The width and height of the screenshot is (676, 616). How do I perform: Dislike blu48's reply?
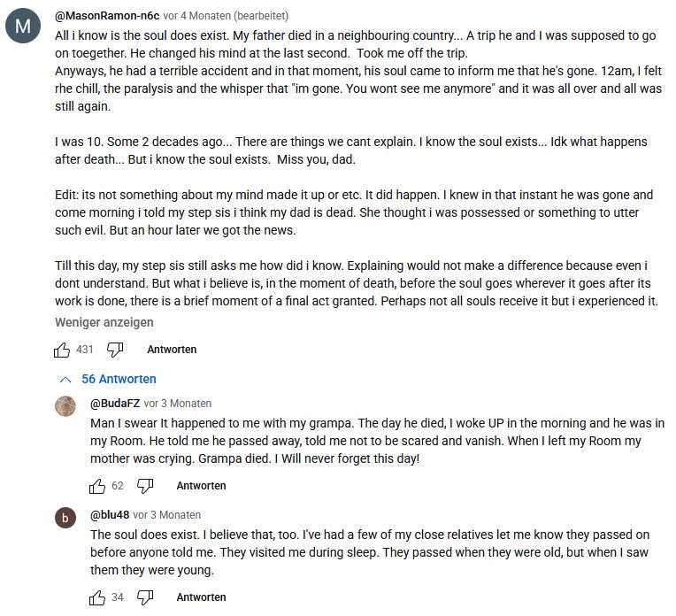[146, 598]
